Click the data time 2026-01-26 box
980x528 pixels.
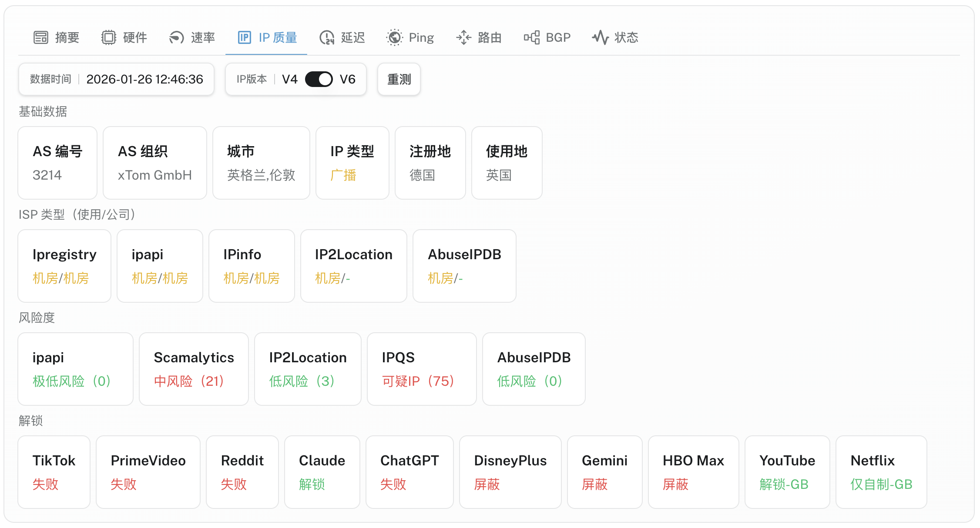coord(116,79)
